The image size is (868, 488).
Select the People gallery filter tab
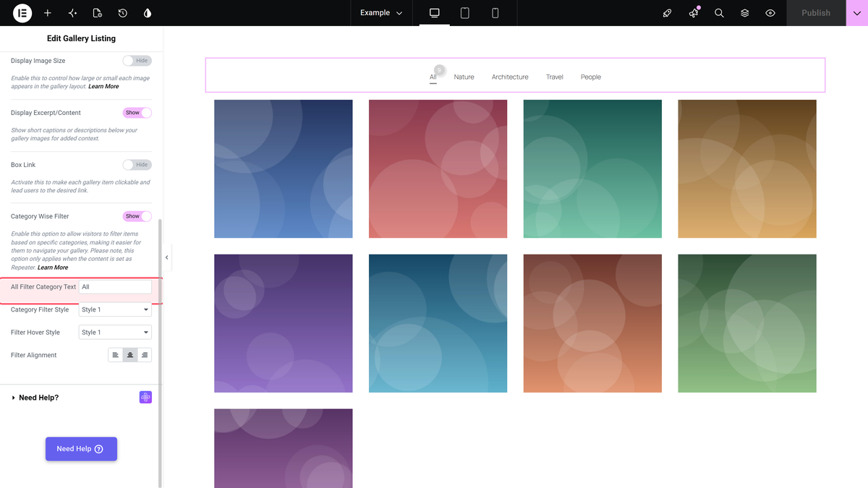591,77
